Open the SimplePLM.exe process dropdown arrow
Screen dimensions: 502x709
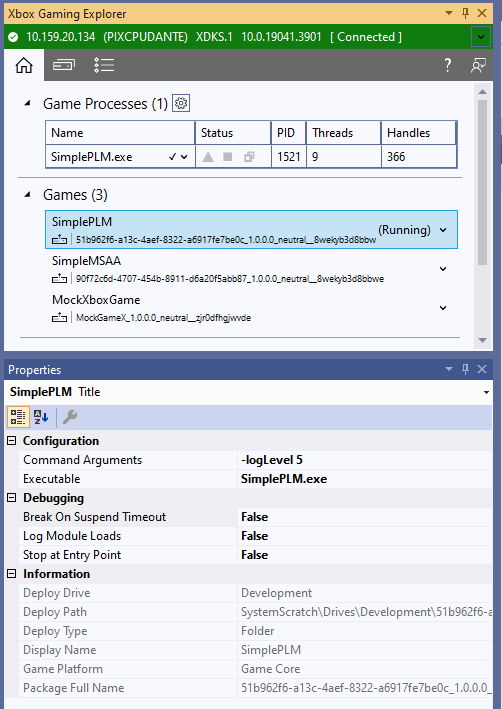pyautogui.click(x=184, y=157)
